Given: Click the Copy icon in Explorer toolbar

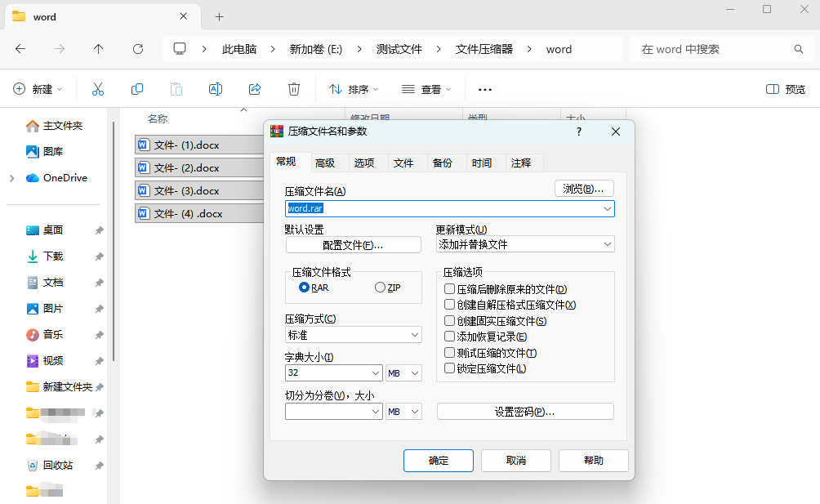Looking at the screenshot, I should click(137, 89).
